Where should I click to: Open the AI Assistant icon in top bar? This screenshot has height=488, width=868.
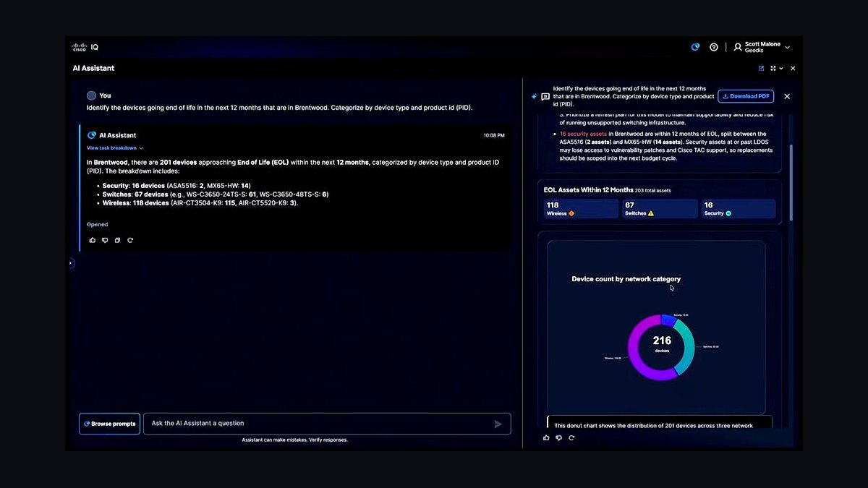pyautogui.click(x=695, y=47)
